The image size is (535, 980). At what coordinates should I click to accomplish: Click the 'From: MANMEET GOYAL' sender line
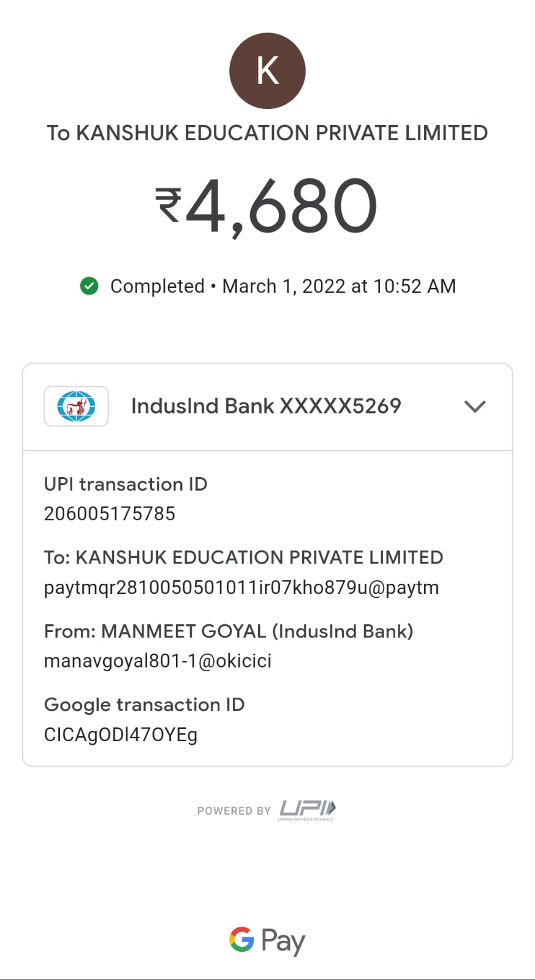(x=229, y=631)
